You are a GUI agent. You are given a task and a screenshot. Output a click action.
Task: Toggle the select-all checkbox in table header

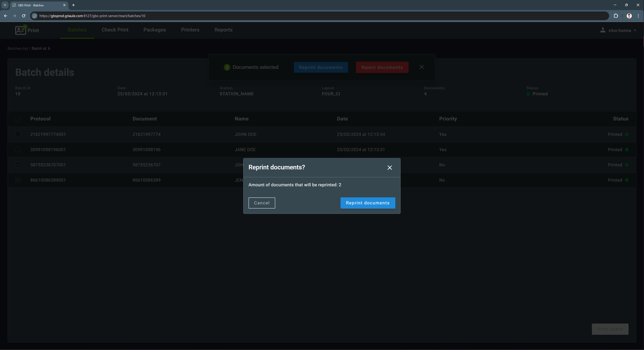click(18, 119)
